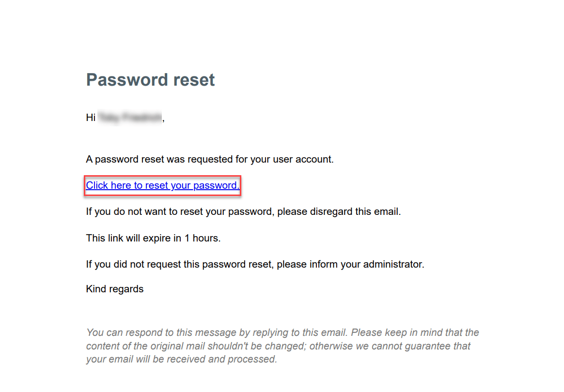Viewport: 564px width, 392px height.
Task: Click the italic "You can respond" footer line
Action: click(282, 332)
